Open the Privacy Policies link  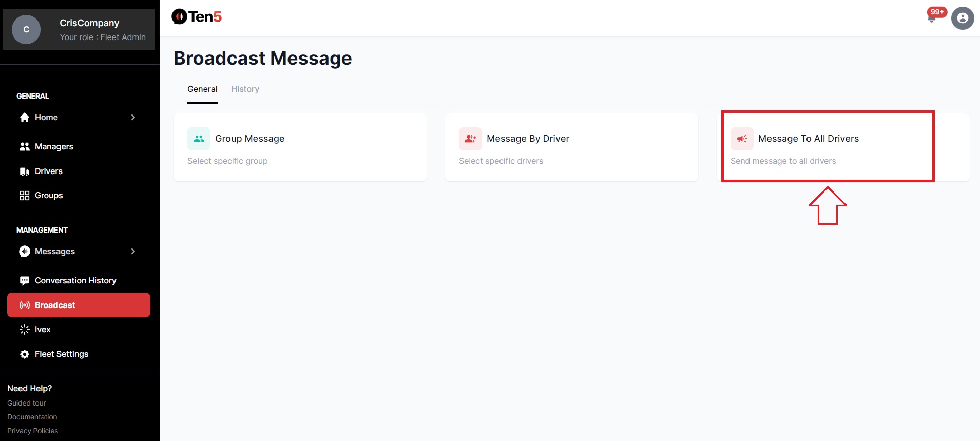point(32,431)
